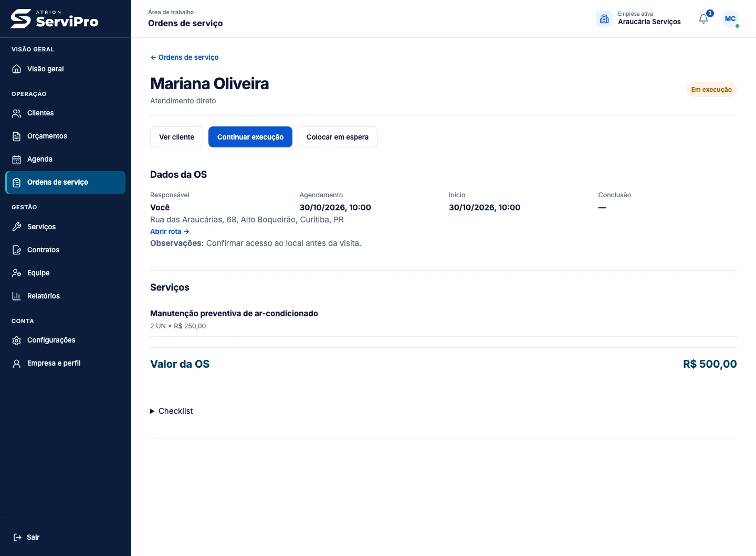Click Ver cliente button
Viewport: 756px width, 556px height.
[x=176, y=137]
